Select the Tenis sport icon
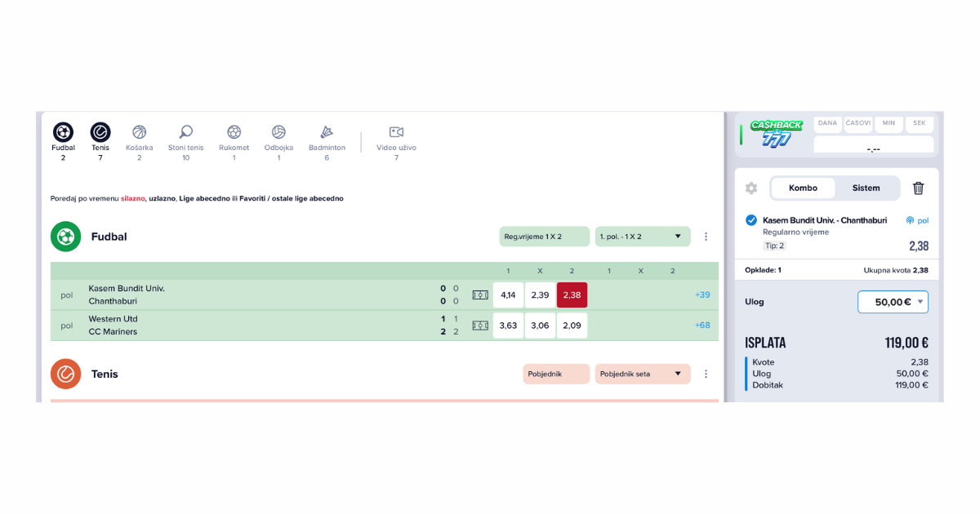The height and width of the screenshot is (514, 980). (100, 133)
